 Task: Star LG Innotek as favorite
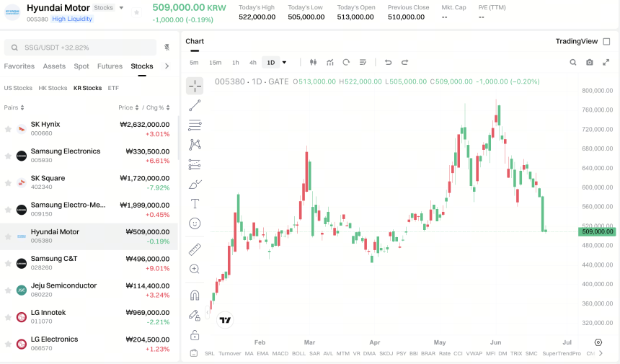click(8, 317)
